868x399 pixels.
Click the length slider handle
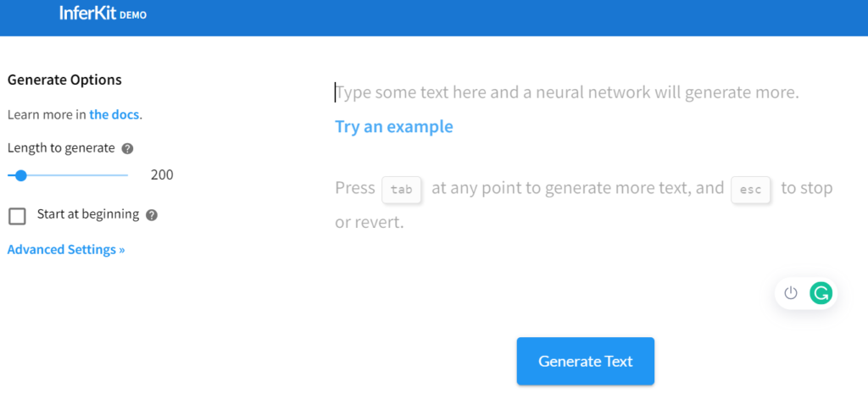tap(21, 175)
